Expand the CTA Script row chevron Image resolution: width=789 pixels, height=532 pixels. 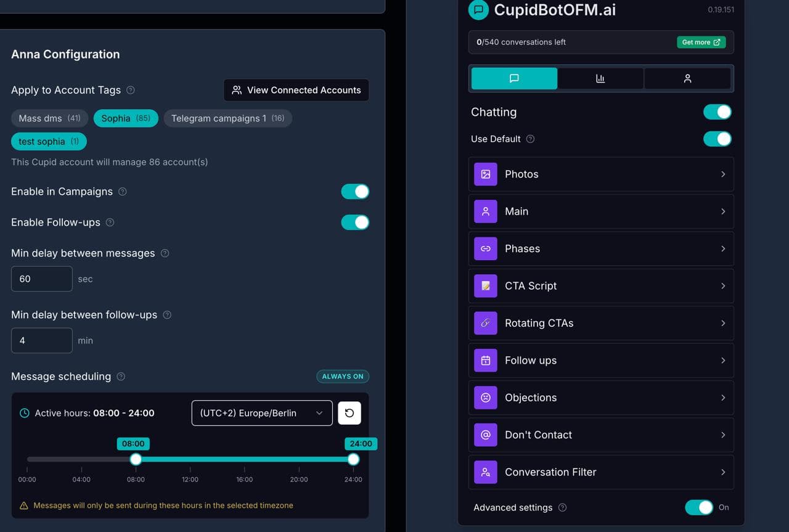pyautogui.click(x=723, y=286)
